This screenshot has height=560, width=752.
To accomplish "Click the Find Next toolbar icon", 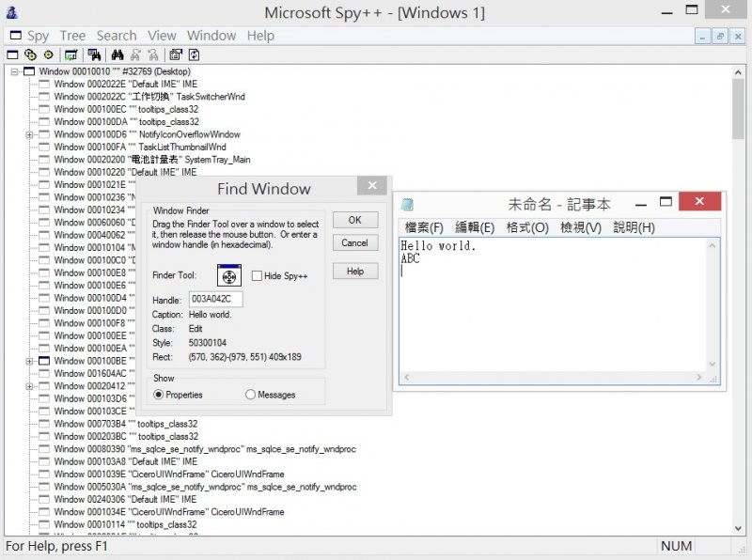I will click(x=135, y=55).
